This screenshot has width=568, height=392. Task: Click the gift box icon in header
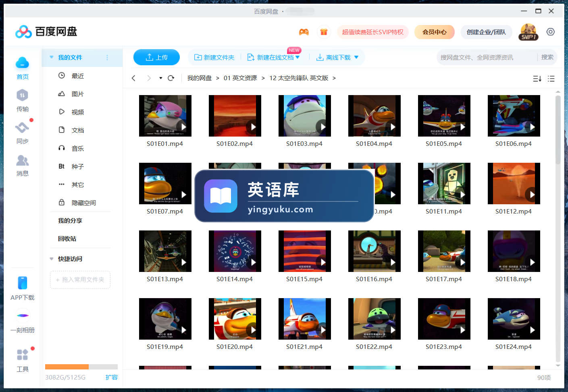pos(324,32)
